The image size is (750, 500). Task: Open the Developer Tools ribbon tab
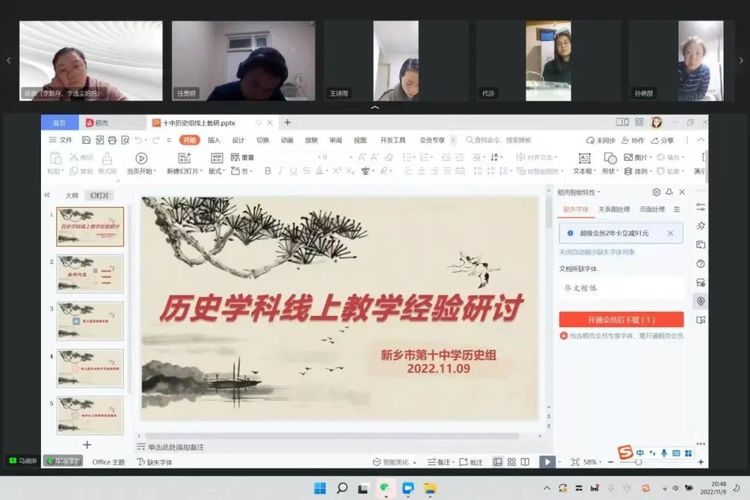[x=393, y=140]
